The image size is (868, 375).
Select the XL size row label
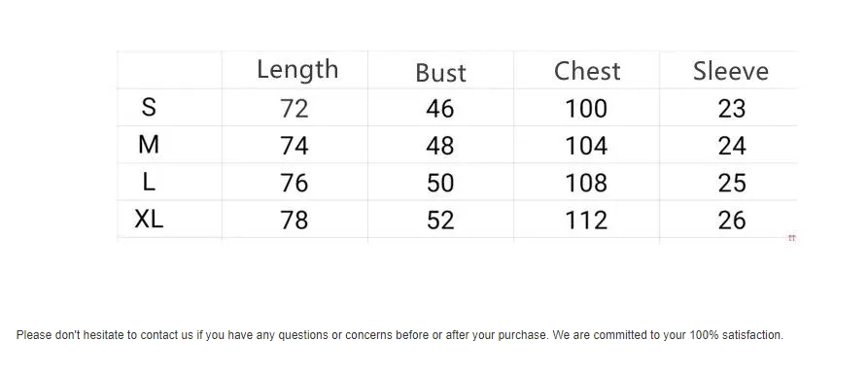[149, 220]
